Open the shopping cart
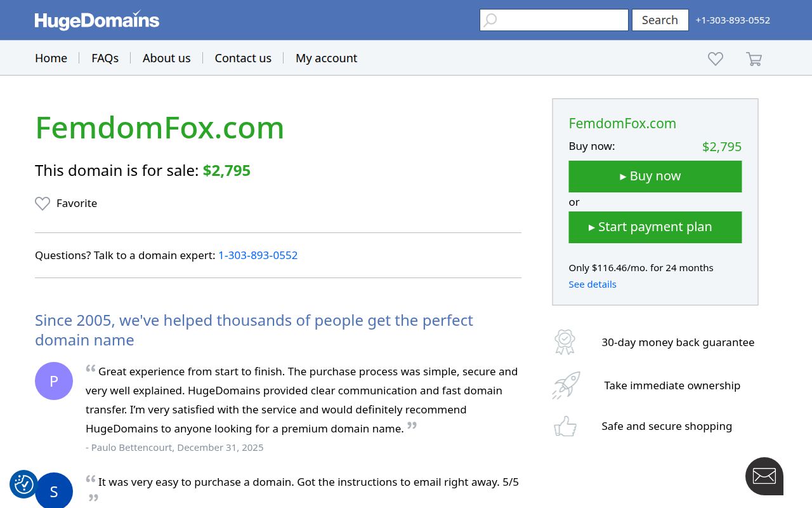812x508 pixels. [x=754, y=58]
